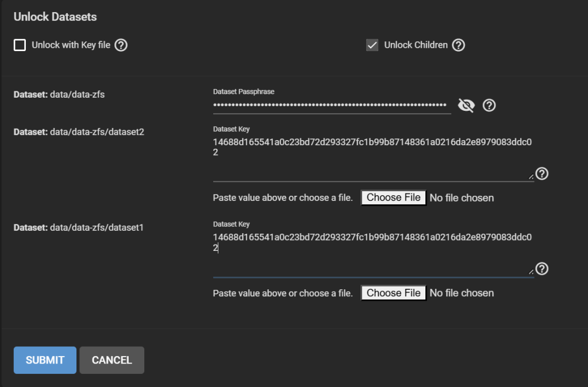Show help for dataset2 Dataset Key
The image size is (588, 387).
(541, 173)
